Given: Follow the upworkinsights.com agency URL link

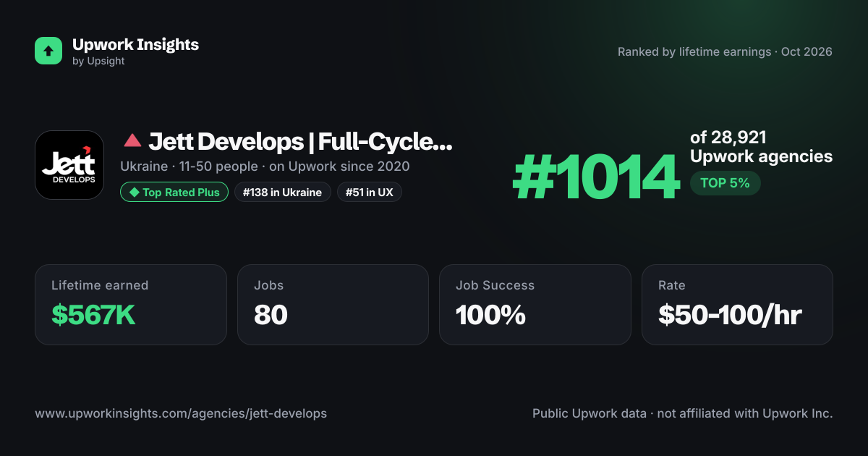Looking at the screenshot, I should (181, 413).
